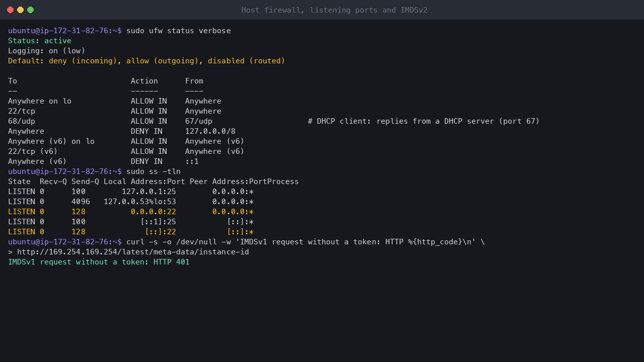Click the 'Action' column header
The width and height of the screenshot is (644, 362).
click(x=144, y=81)
